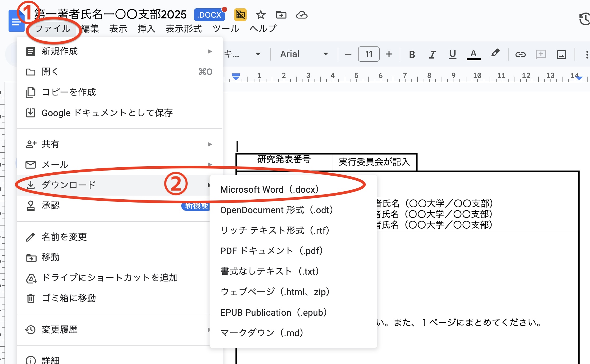Select 開く from the file menu
590x364 pixels.
120,72
